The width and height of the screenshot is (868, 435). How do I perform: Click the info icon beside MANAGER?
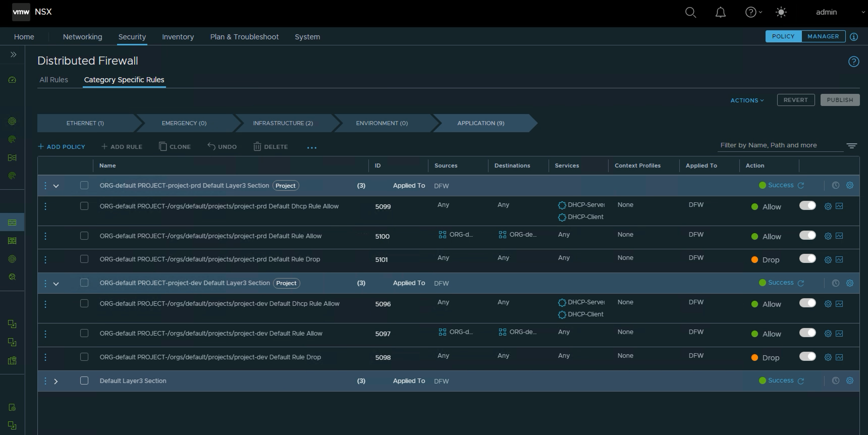[x=854, y=37]
